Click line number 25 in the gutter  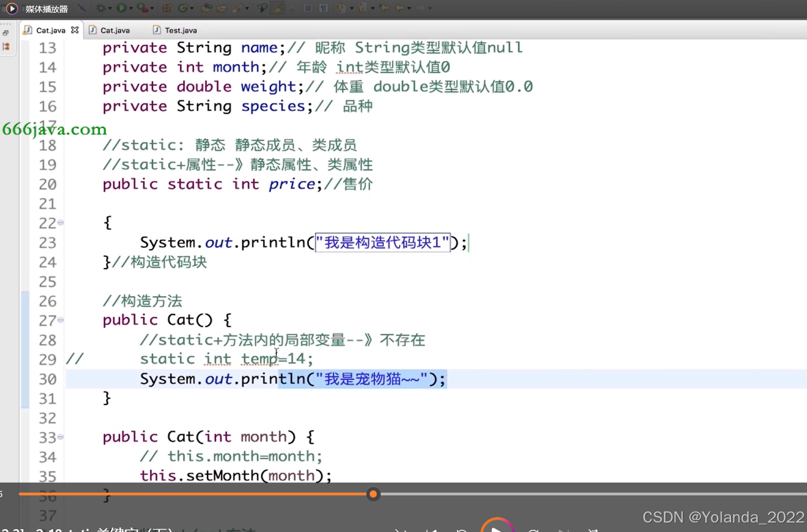pyautogui.click(x=48, y=282)
